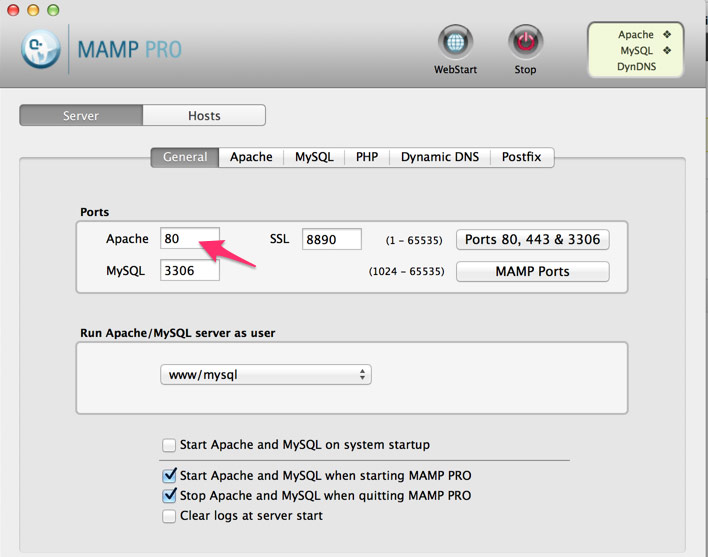Screen dimensions: 708x557
Task: Click the (1024 - 65535) range label
Action: pyautogui.click(x=406, y=271)
